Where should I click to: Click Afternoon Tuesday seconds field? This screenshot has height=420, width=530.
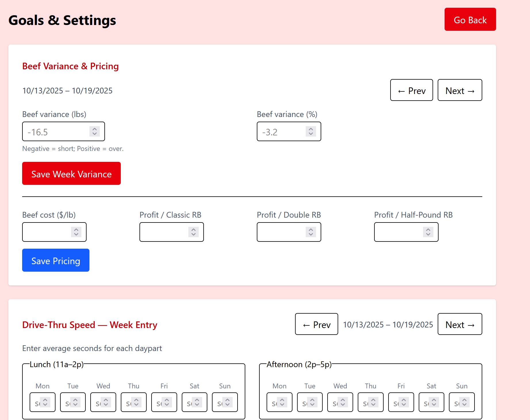pos(310,402)
